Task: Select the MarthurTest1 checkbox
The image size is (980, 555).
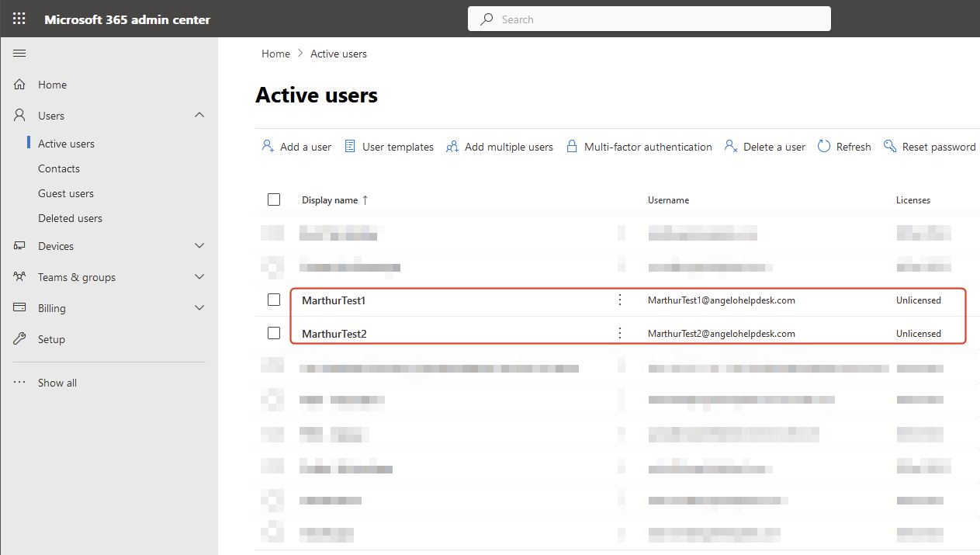Action: 274,300
